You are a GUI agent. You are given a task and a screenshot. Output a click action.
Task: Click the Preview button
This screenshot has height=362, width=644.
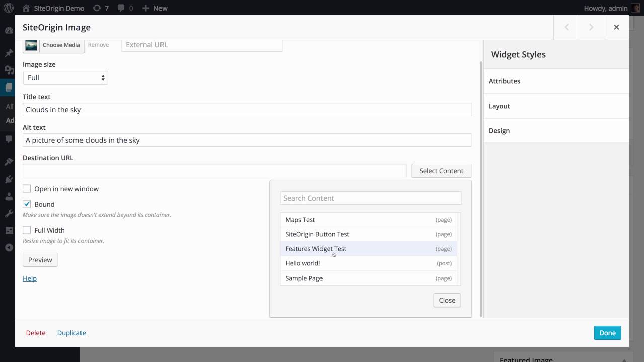pyautogui.click(x=40, y=260)
